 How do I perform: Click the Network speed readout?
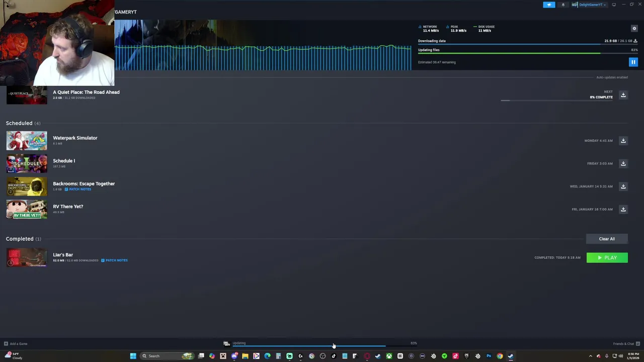(x=429, y=29)
